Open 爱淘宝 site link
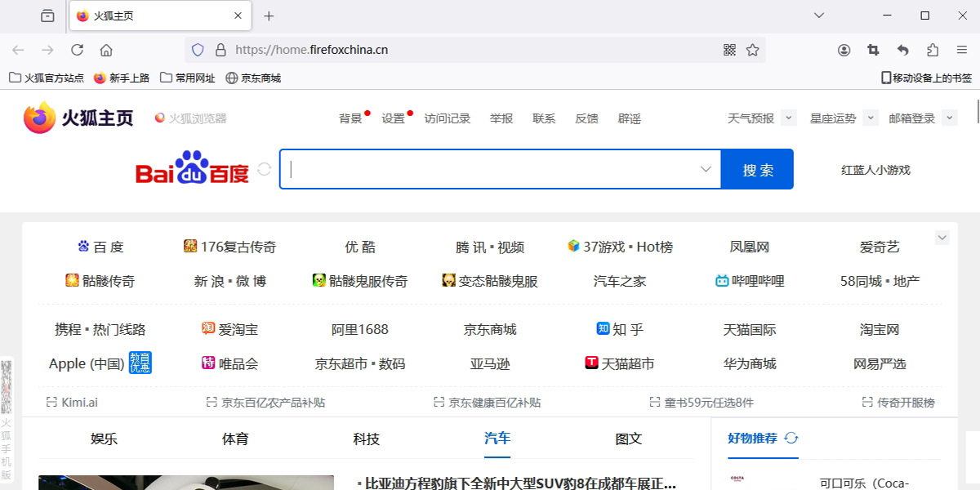Viewport: 980px width, 490px height. [229, 329]
